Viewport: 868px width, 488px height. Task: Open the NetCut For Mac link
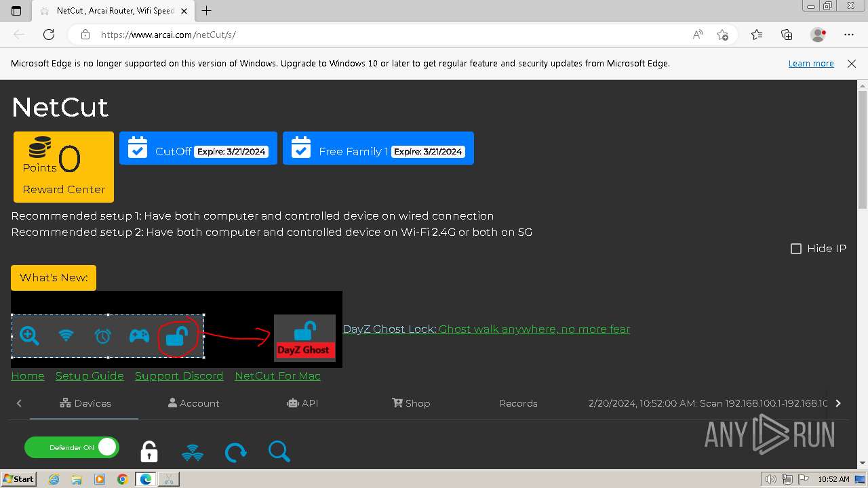pos(277,376)
